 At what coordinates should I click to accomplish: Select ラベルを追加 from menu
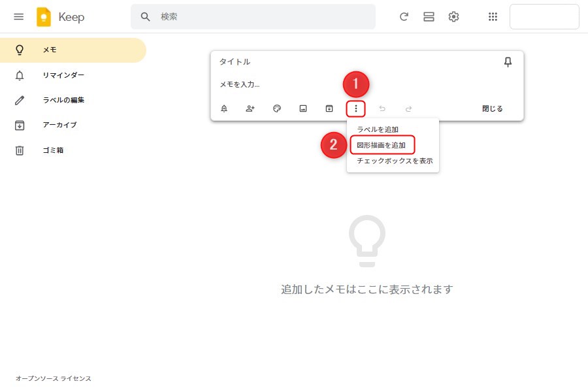tap(378, 129)
